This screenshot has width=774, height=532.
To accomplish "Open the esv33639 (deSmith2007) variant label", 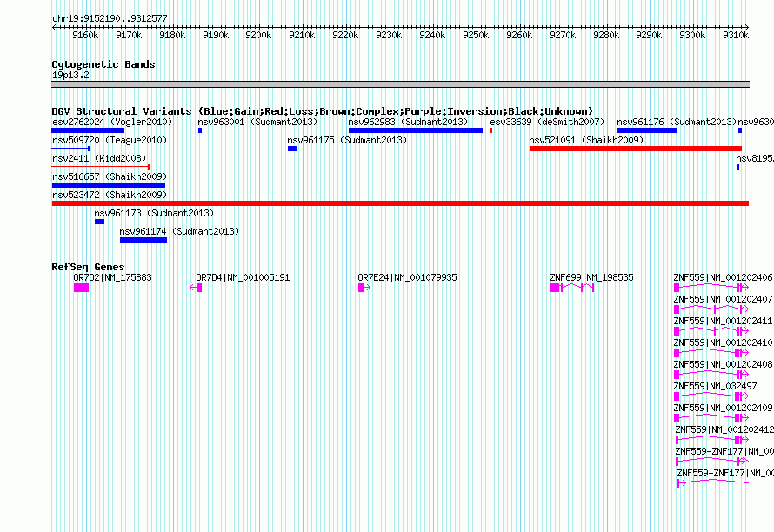I will click(547, 122).
